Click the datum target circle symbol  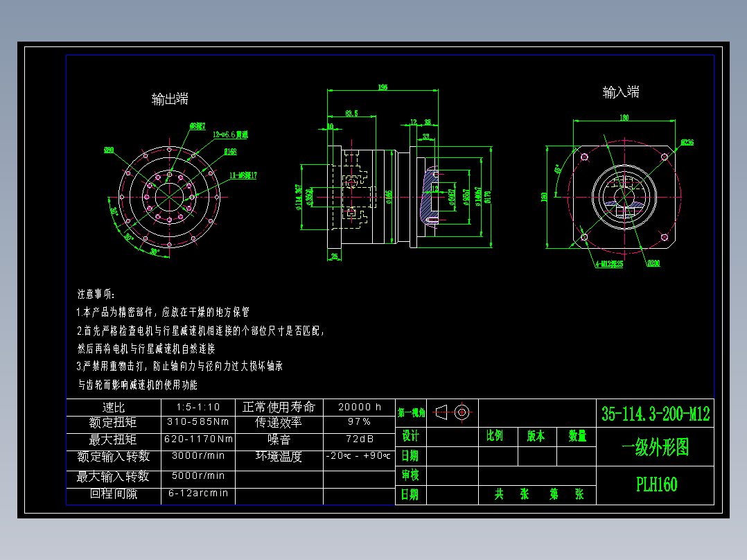[x=462, y=412]
